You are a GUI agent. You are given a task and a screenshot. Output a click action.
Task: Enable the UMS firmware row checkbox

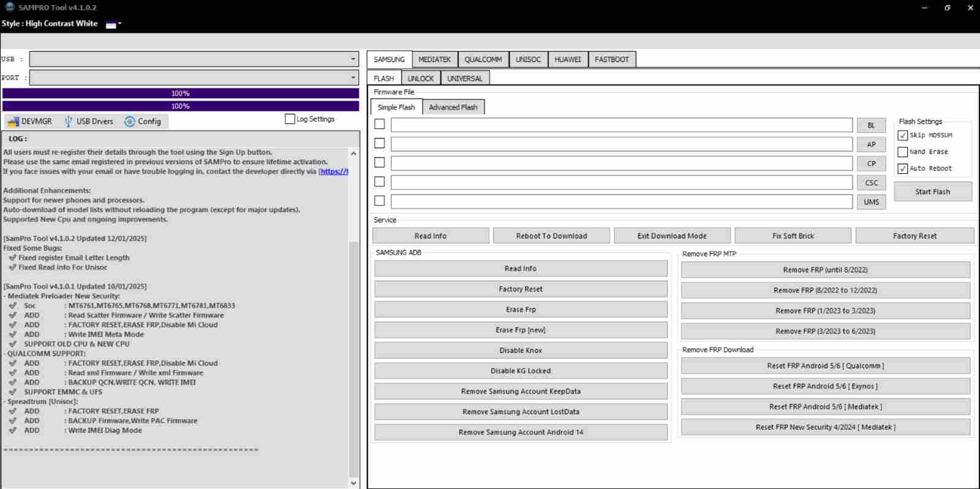coord(380,201)
